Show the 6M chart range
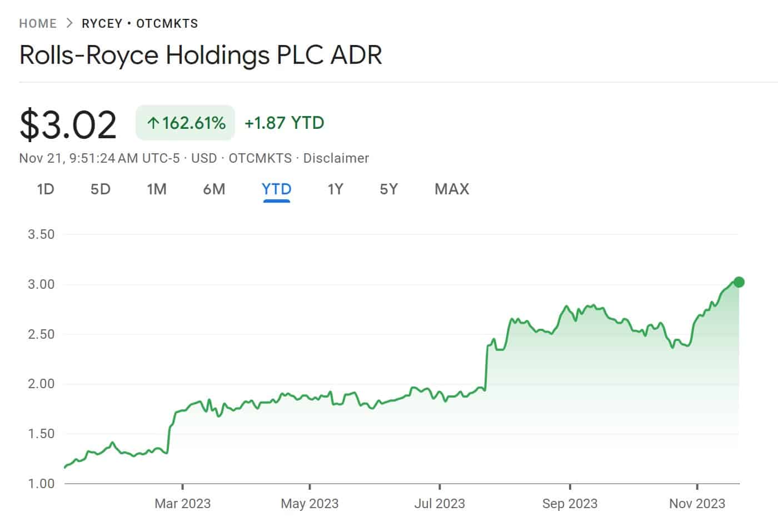Image resolution: width=778 pixels, height=532 pixels. [214, 189]
